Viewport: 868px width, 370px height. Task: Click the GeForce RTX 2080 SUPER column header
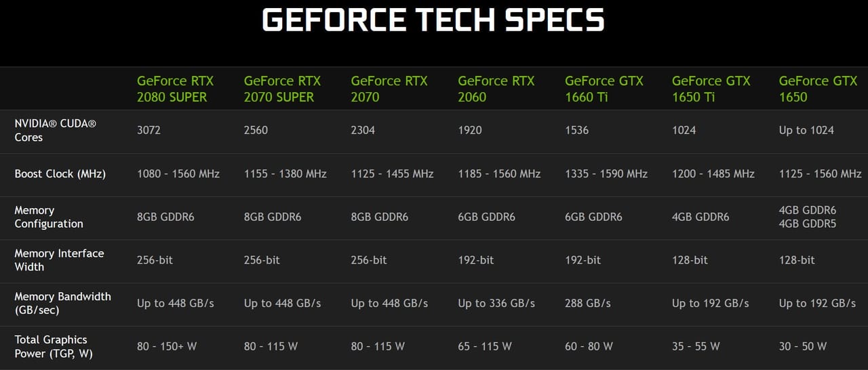pos(175,89)
